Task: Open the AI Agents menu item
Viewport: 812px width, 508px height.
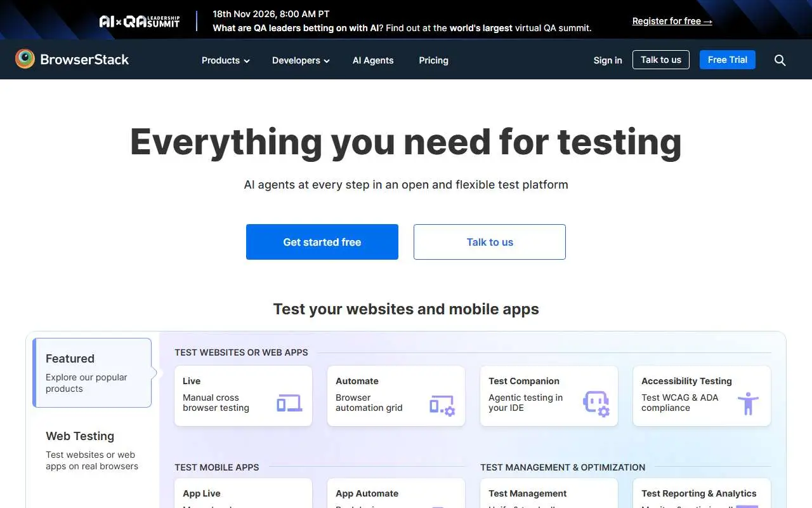Action: tap(373, 60)
